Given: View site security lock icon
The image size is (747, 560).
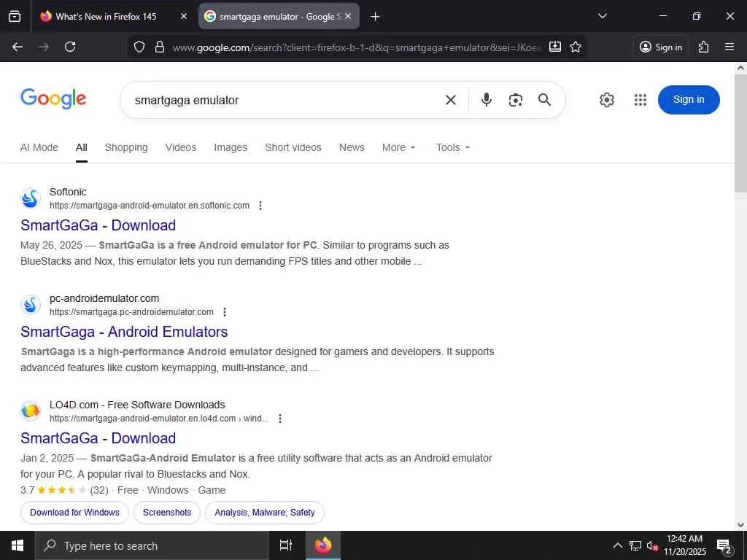Looking at the screenshot, I should coord(160,47).
